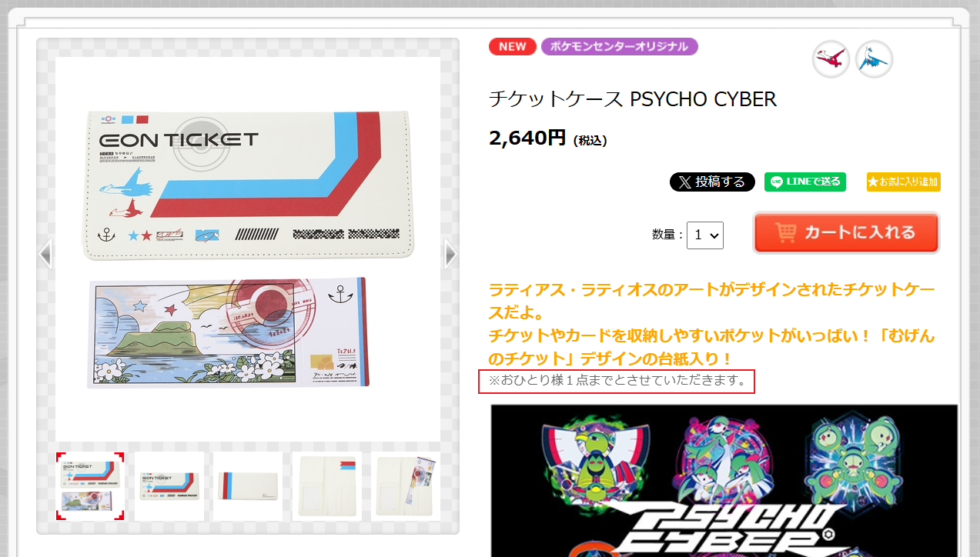The image size is (980, 557).
Task: Add to favorites with お気に入り追加 star button
Action: coord(904,182)
